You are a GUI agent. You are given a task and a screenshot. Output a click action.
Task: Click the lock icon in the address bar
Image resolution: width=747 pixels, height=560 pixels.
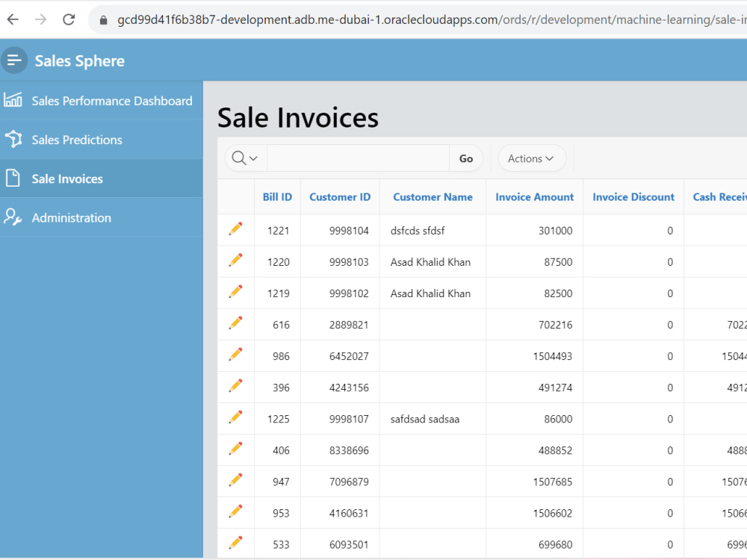(x=103, y=20)
